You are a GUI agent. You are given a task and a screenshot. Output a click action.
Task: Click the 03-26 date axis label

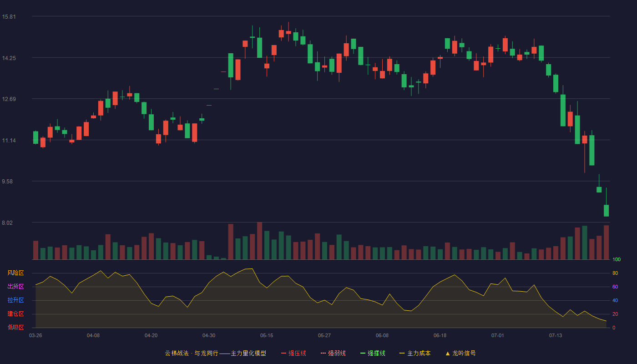pyautogui.click(x=35, y=335)
